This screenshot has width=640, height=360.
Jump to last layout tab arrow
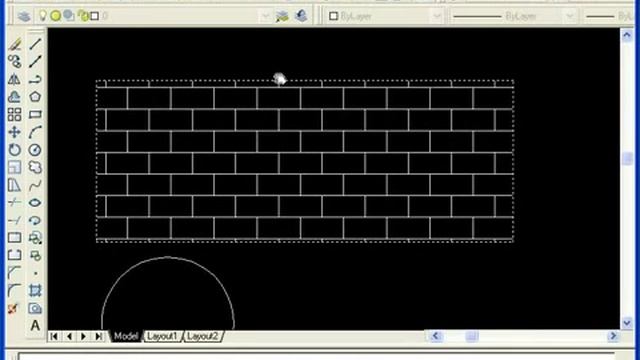[x=98, y=336]
